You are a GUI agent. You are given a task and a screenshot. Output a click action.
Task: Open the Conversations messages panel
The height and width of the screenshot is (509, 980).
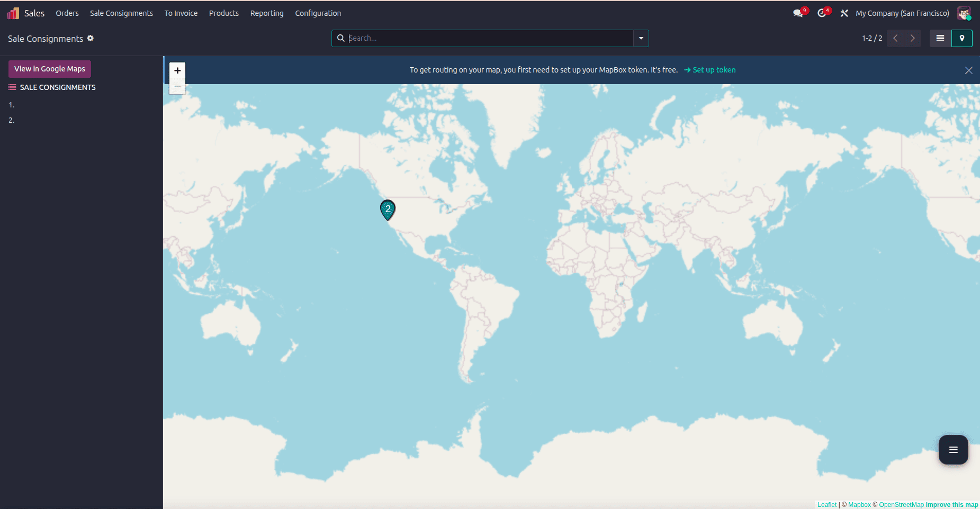(x=797, y=13)
